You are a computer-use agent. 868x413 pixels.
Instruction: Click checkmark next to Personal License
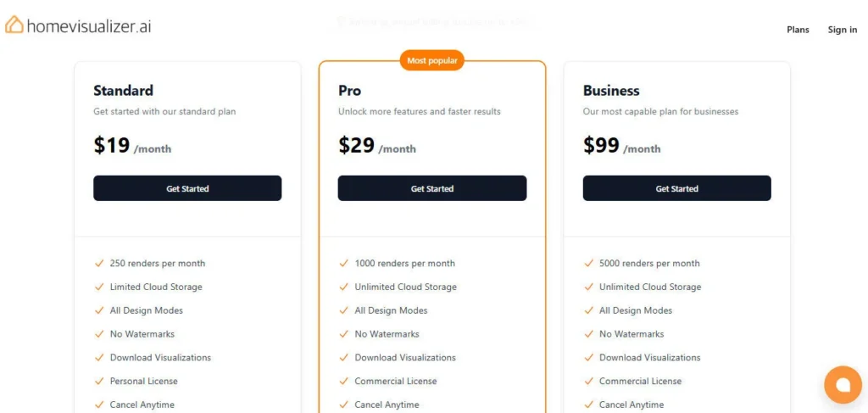coord(99,381)
